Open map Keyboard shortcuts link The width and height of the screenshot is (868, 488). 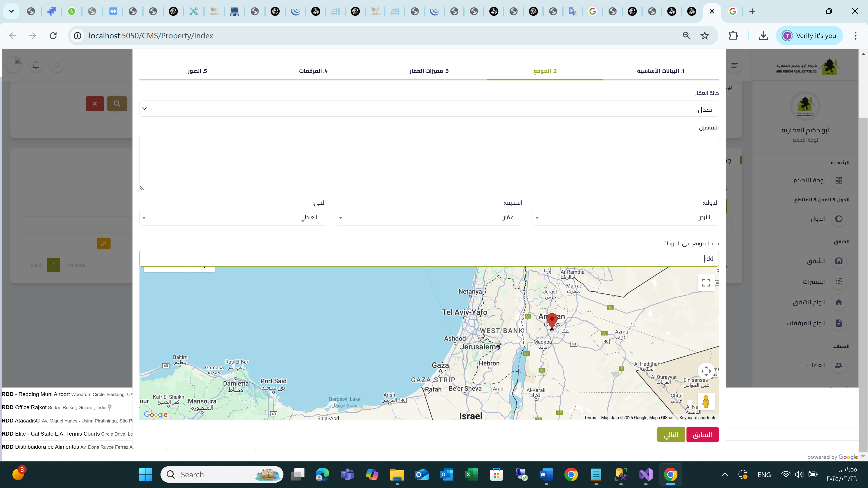click(698, 418)
